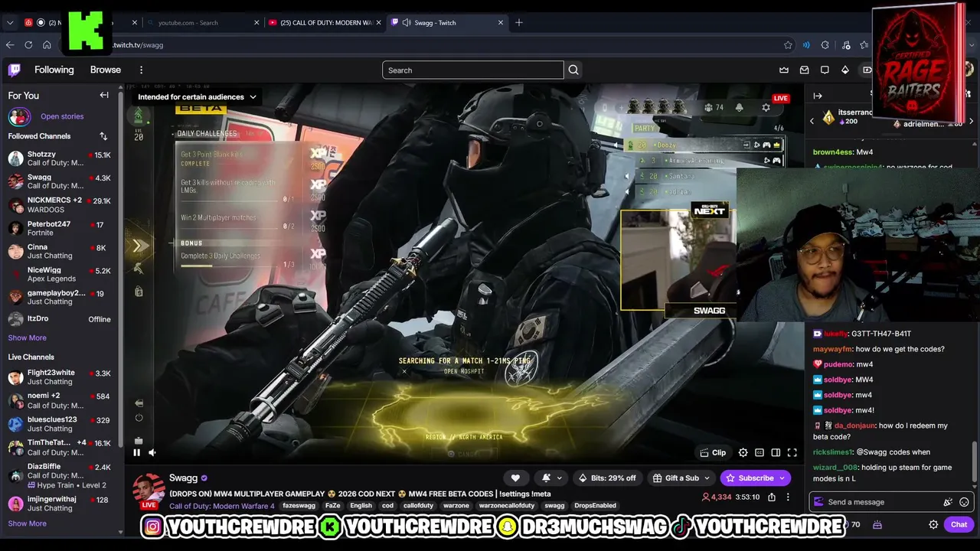
Task: Open the Subscribe dropdown button
Action: pos(756,478)
